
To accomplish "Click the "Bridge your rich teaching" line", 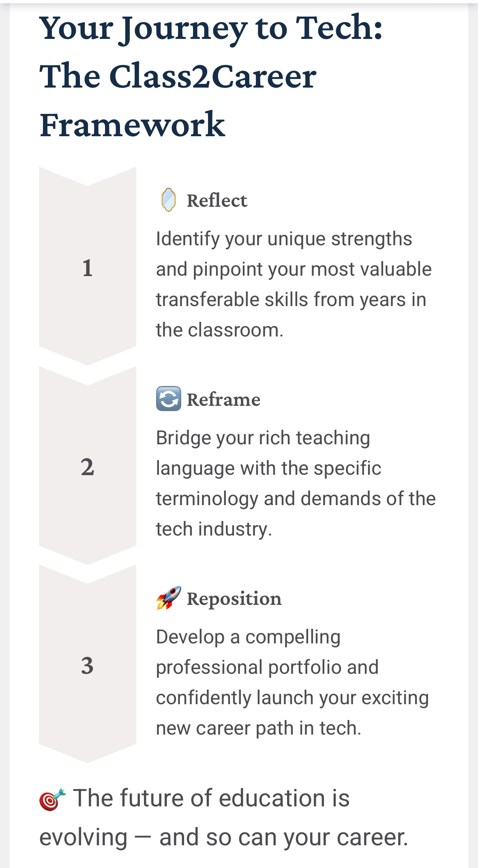I will [263, 438].
